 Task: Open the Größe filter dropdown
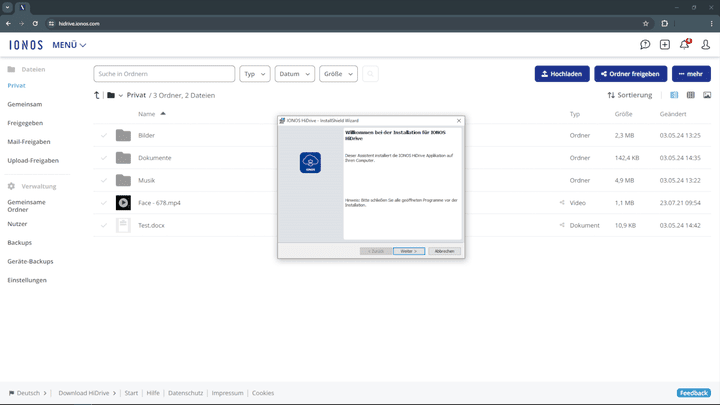[338, 74]
